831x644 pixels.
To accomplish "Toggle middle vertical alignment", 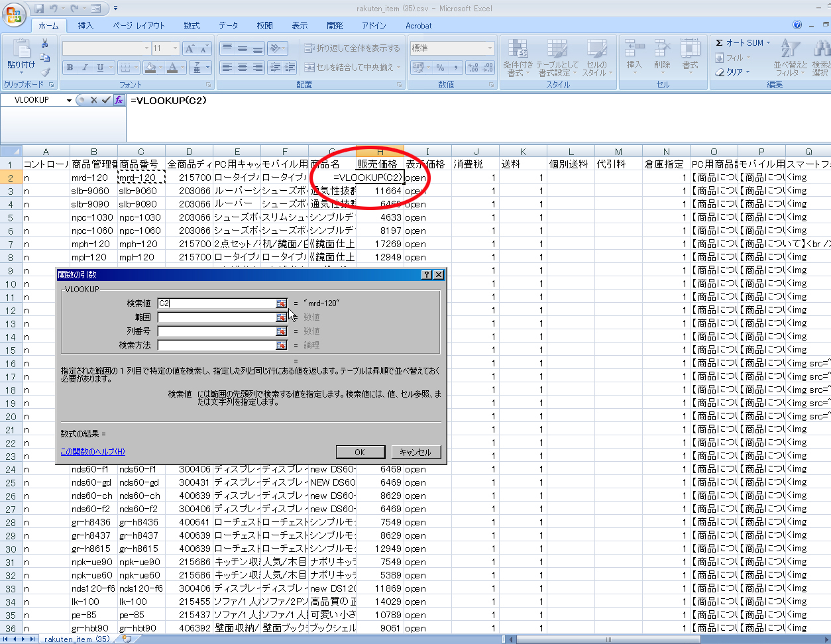I will pos(243,48).
